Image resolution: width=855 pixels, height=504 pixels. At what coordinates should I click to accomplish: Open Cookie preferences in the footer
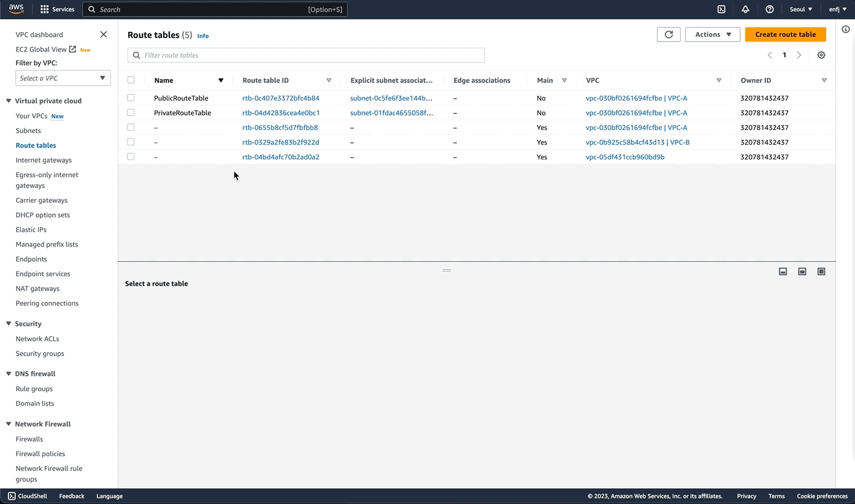point(822,496)
